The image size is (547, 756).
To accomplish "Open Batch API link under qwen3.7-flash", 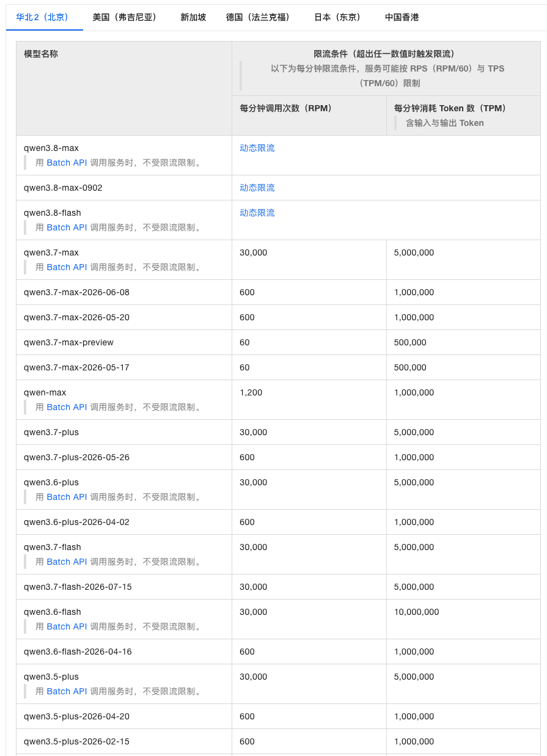I will point(67,562).
